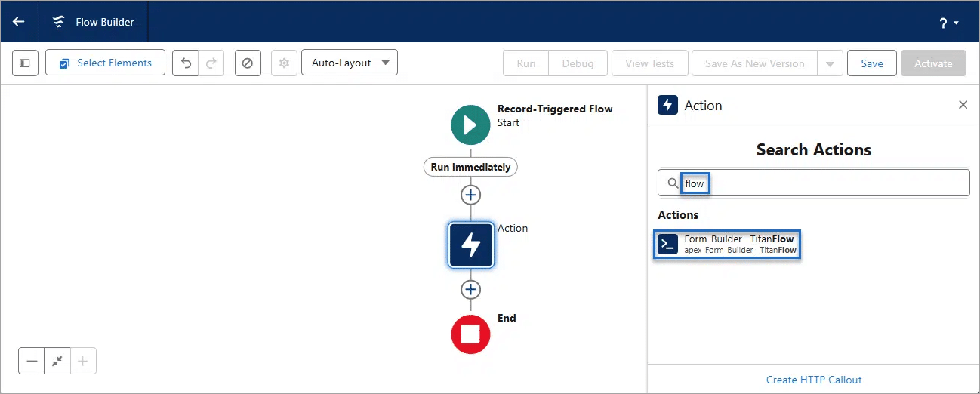Select the red End element
The width and height of the screenshot is (980, 394).
pyautogui.click(x=470, y=334)
